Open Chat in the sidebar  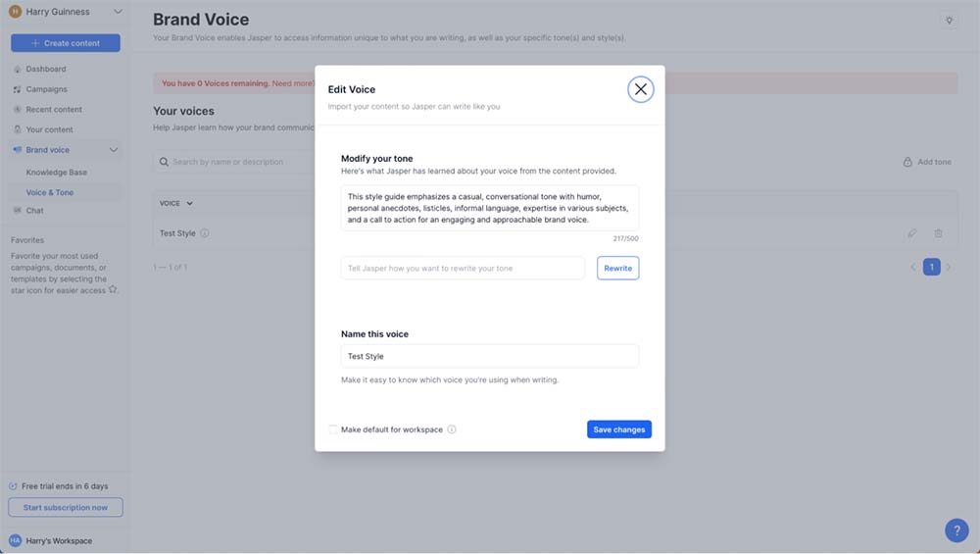[x=35, y=211]
